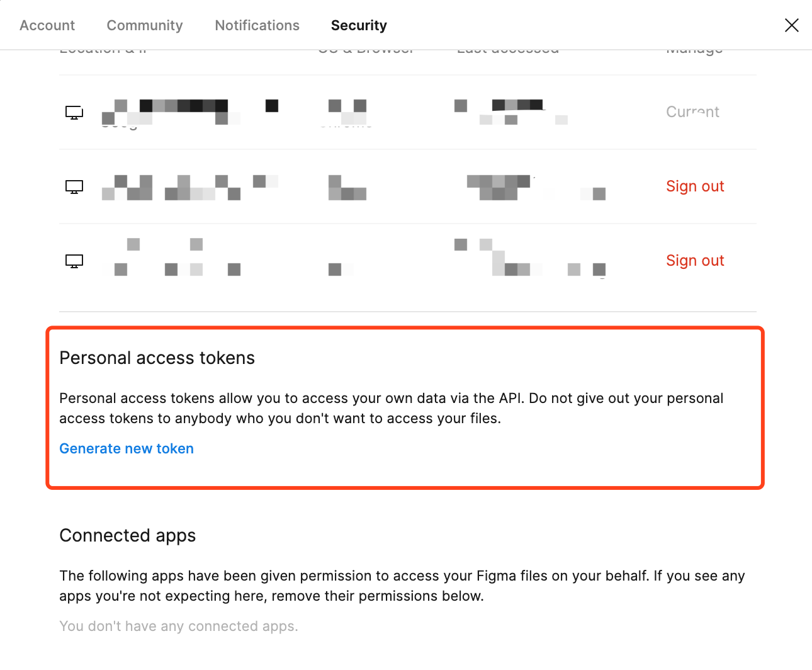Image resolution: width=812 pixels, height=670 pixels.
Task: Click the Personal access tokens heading
Action: point(157,358)
